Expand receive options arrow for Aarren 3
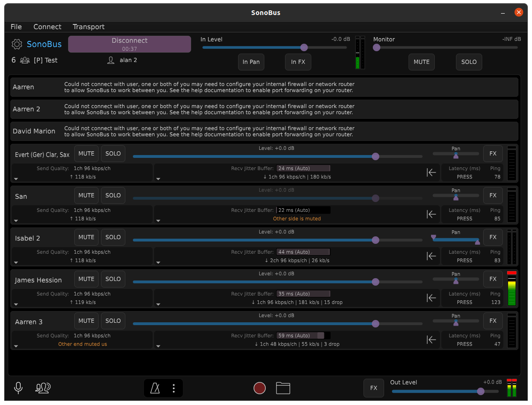The width and height of the screenshot is (532, 405). pyautogui.click(x=158, y=346)
